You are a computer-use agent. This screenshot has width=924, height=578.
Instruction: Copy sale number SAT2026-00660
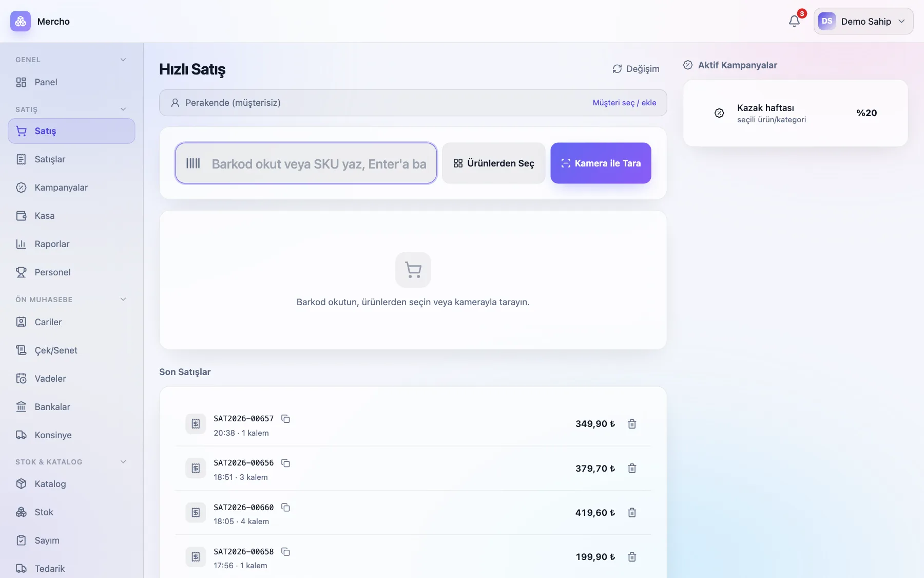click(x=286, y=508)
